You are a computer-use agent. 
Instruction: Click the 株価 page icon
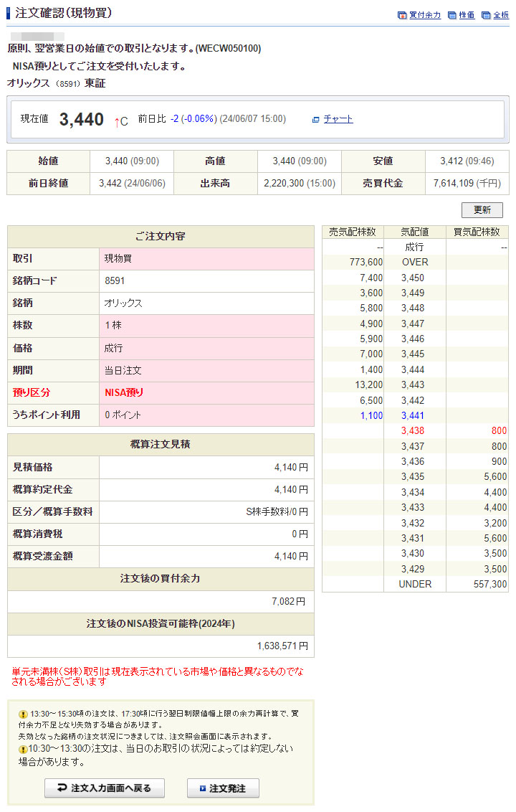click(451, 15)
